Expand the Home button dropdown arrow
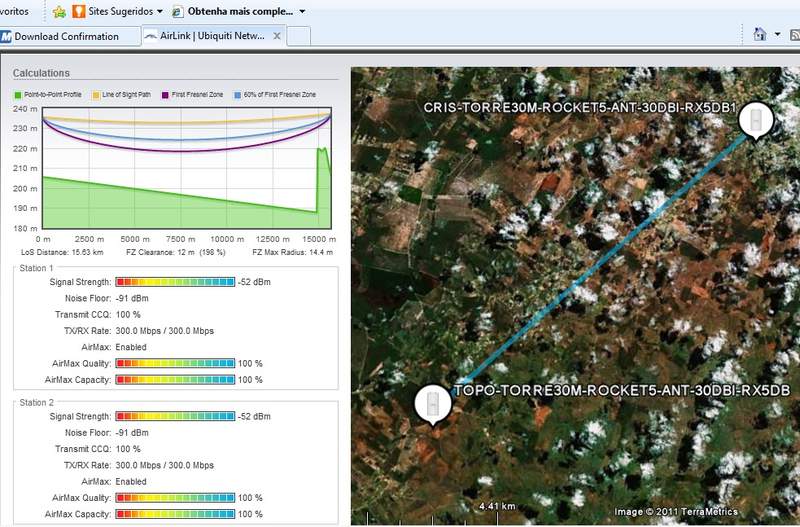The width and height of the screenshot is (800, 527). click(777, 34)
